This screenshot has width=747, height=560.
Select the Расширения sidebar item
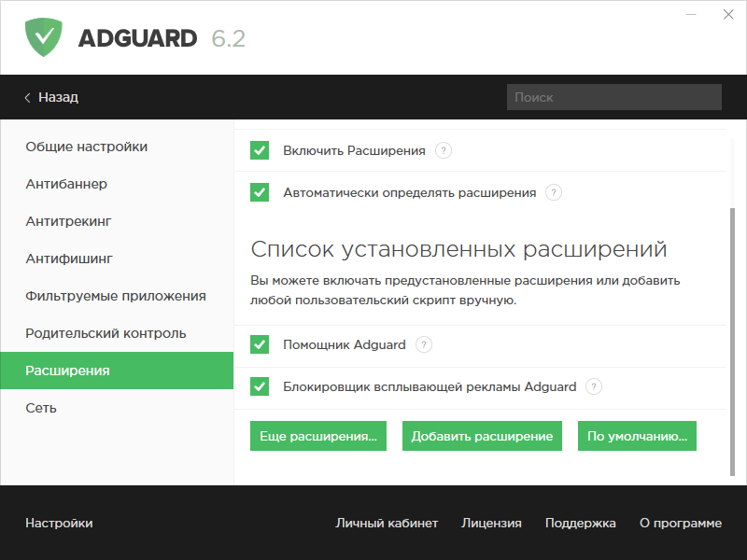[117, 371]
